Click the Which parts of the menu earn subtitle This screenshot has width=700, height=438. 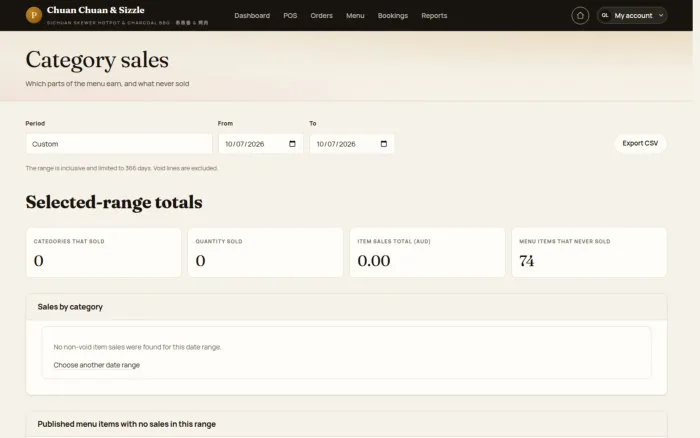107,83
